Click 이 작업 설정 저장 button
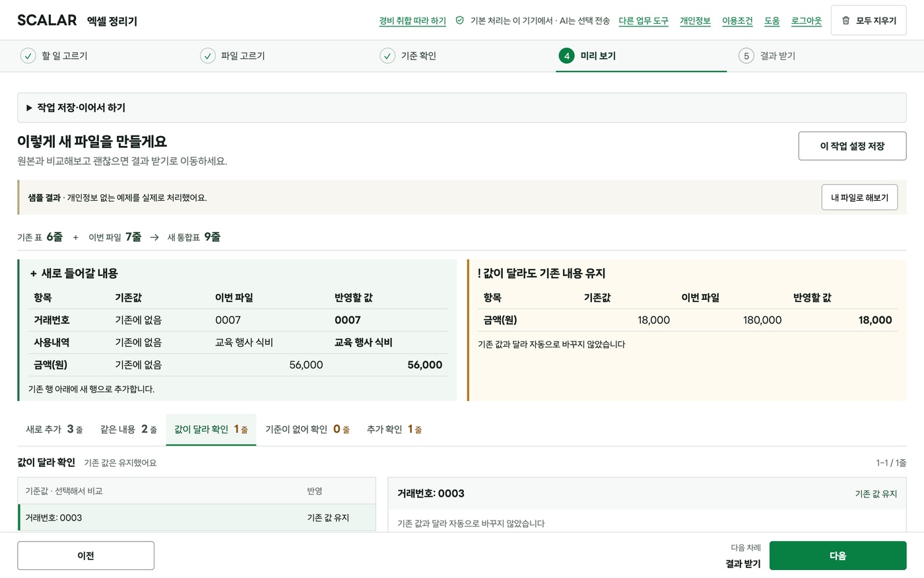This screenshot has height=578, width=924. point(852,146)
